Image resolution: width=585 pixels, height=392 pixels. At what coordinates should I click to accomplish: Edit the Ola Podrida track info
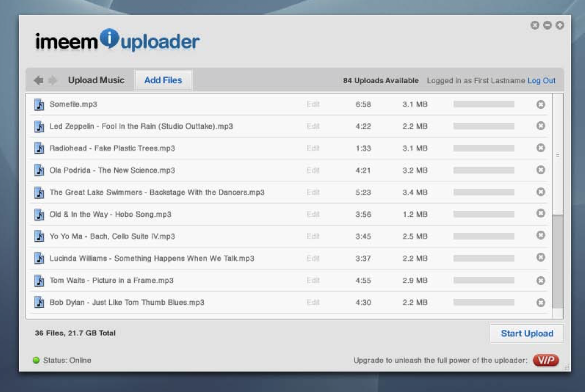click(313, 170)
